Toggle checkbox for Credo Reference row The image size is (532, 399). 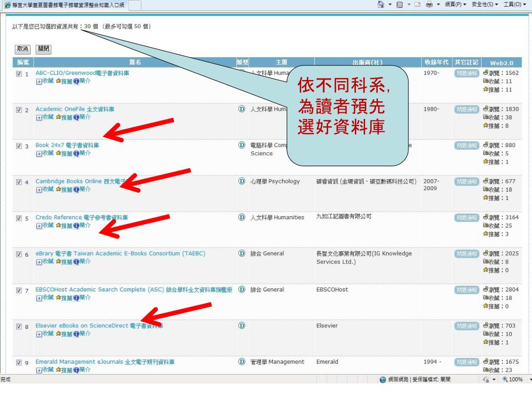click(x=19, y=218)
